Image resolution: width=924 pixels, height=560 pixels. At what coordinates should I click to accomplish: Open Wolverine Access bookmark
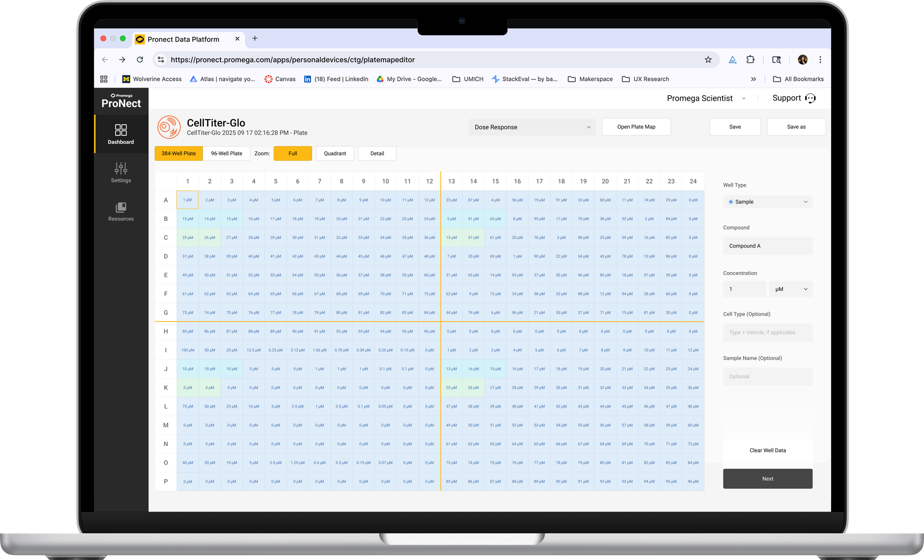[152, 79]
